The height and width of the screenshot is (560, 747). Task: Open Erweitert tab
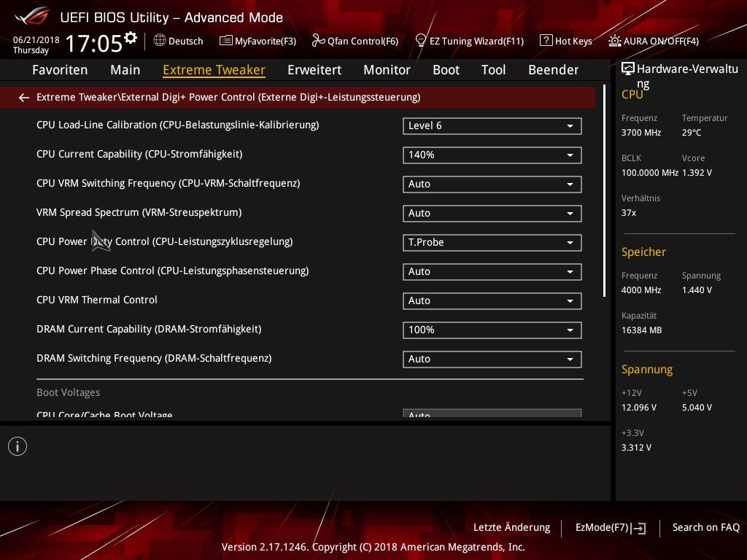pyautogui.click(x=314, y=70)
